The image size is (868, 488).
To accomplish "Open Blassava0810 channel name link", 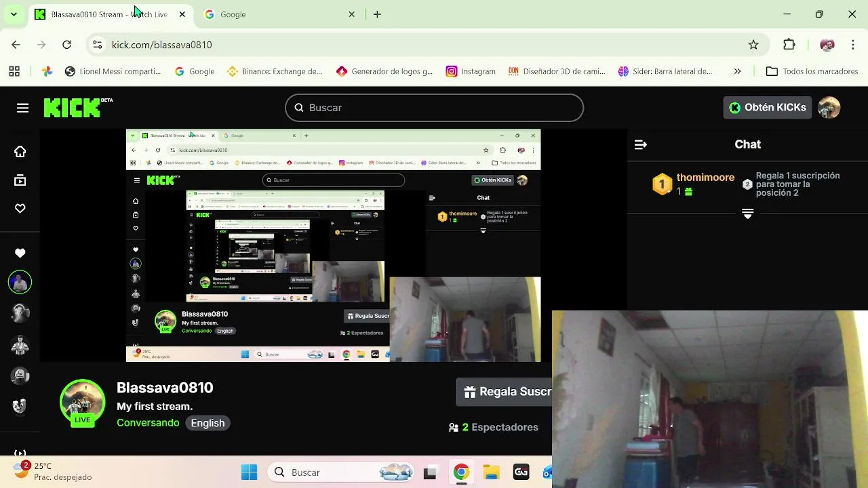I will 165,388.
